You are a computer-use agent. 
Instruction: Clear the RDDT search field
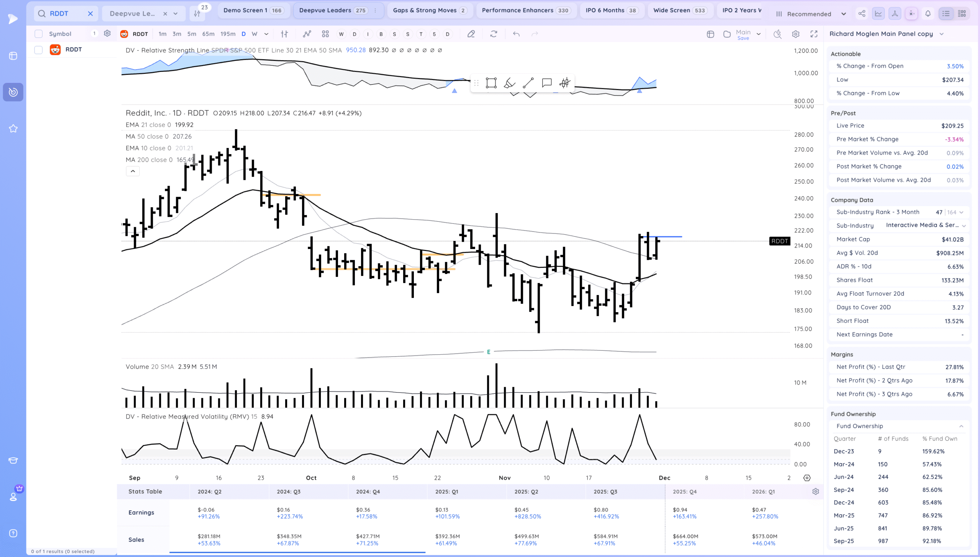[x=90, y=13]
